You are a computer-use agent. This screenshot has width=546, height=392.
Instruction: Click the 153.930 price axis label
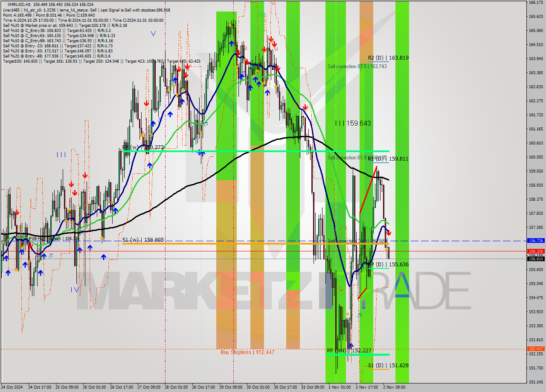coord(536,311)
